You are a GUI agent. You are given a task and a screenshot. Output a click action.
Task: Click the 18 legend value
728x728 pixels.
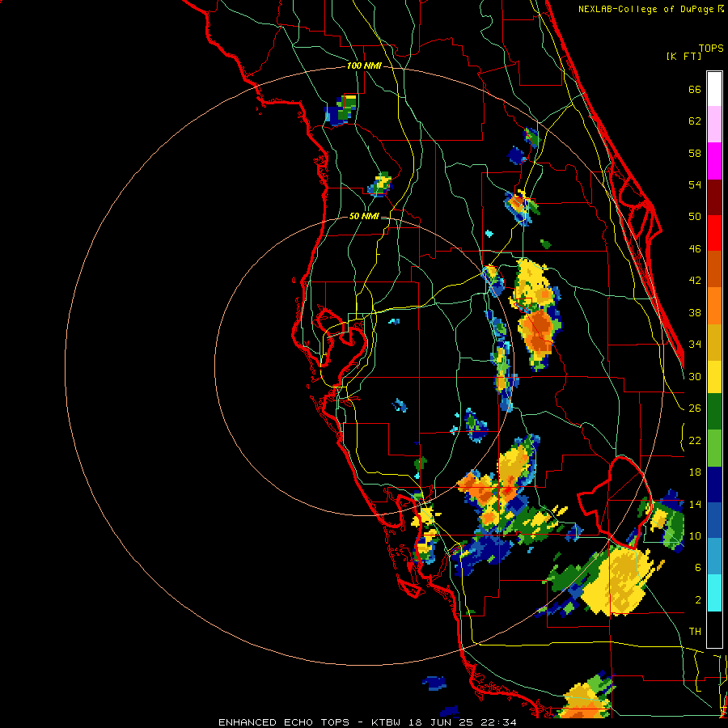(695, 472)
